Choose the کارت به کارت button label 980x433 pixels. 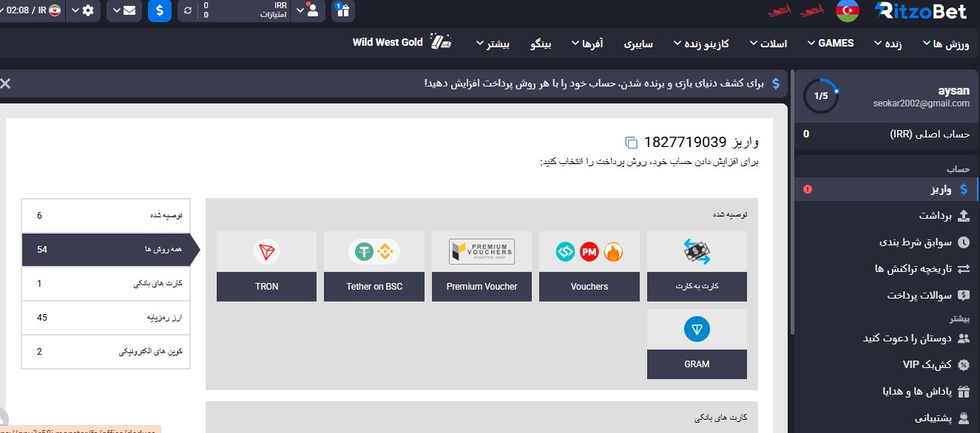[697, 287]
